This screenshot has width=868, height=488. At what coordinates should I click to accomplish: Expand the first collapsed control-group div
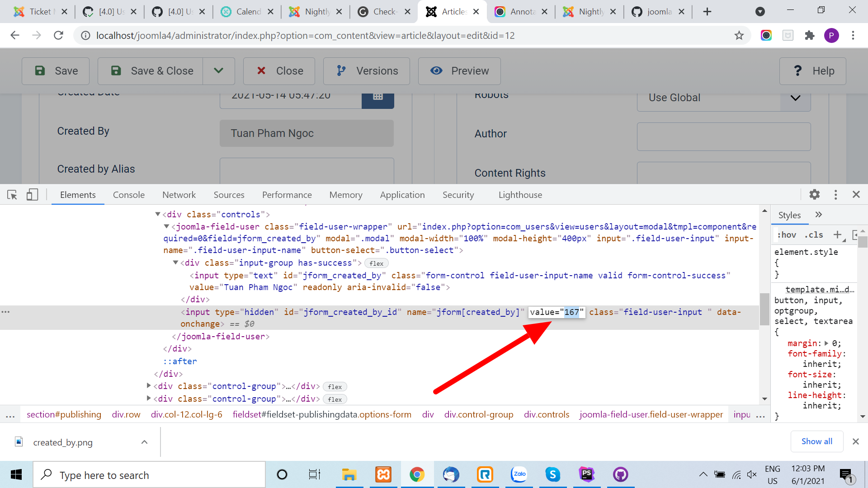pos(149,386)
